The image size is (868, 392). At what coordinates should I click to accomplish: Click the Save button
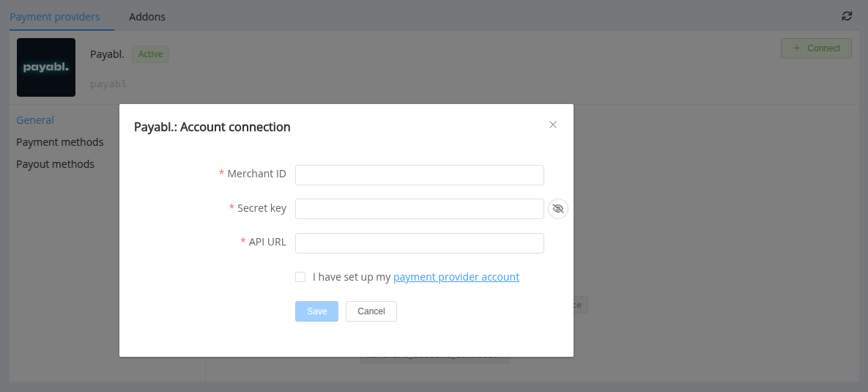[x=316, y=311]
